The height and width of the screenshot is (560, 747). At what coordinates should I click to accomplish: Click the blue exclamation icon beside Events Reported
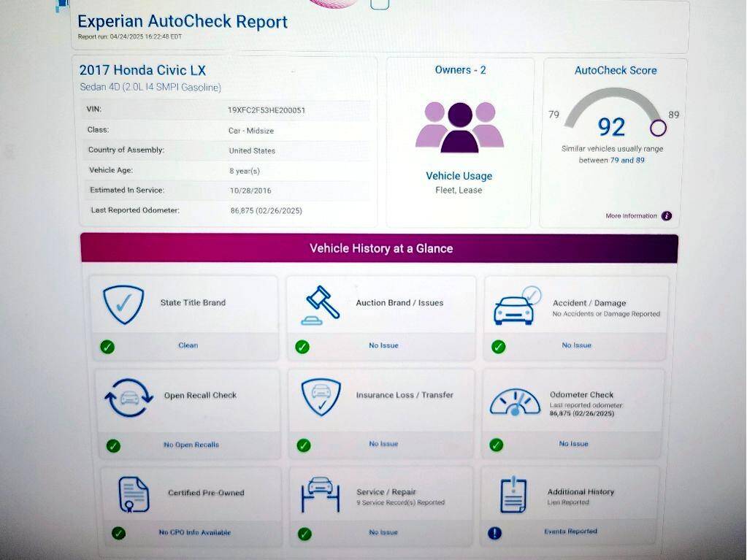pos(495,532)
